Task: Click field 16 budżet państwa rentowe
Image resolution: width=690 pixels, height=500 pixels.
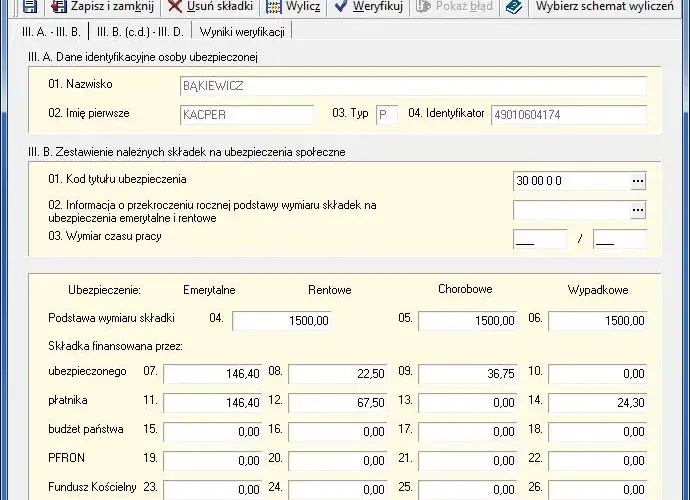Action: pos(338,432)
